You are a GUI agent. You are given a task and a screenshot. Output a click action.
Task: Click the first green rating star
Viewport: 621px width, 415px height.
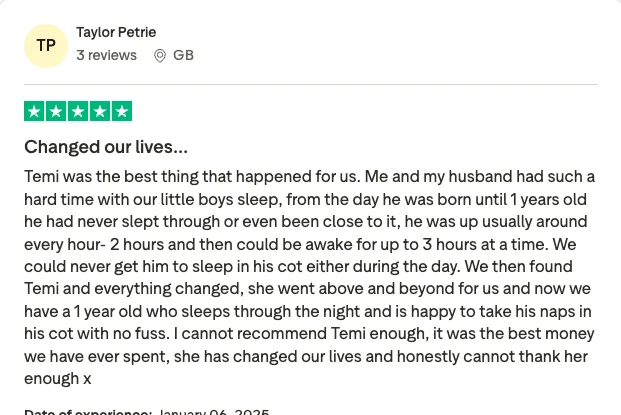(34, 111)
